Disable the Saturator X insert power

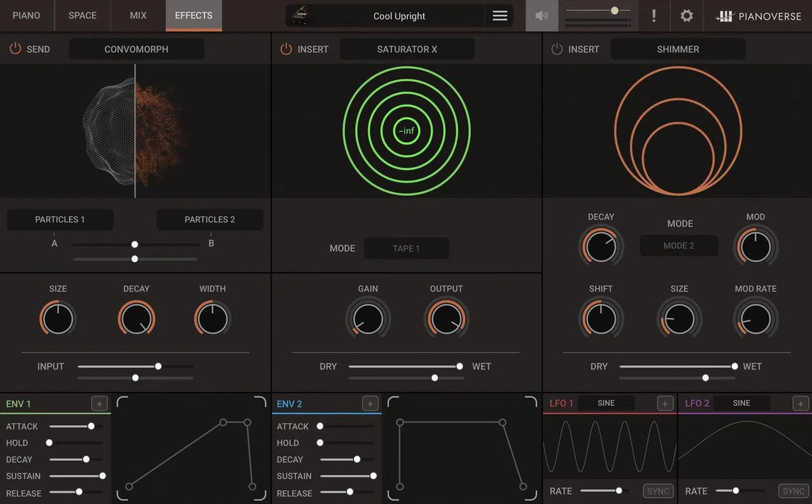coord(286,49)
